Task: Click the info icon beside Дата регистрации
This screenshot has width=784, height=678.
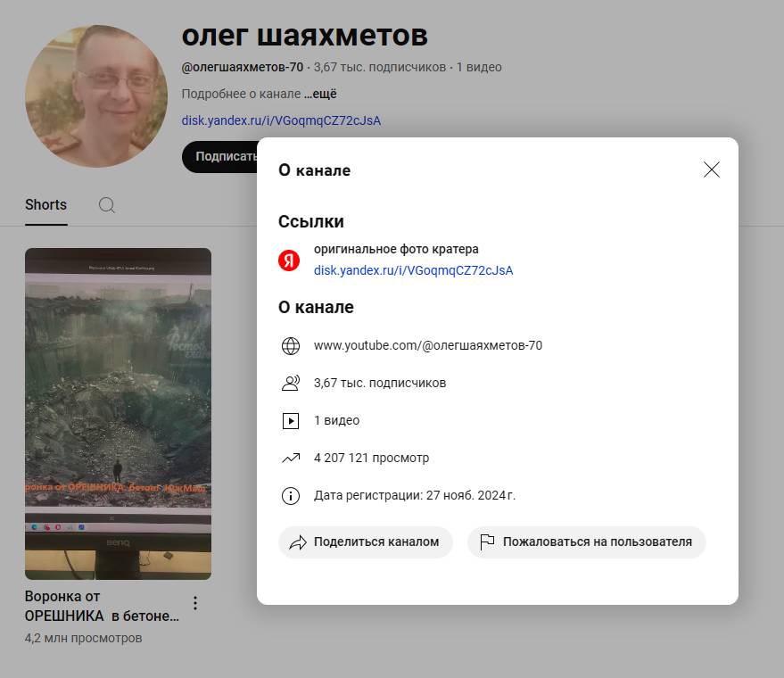Action: point(291,495)
